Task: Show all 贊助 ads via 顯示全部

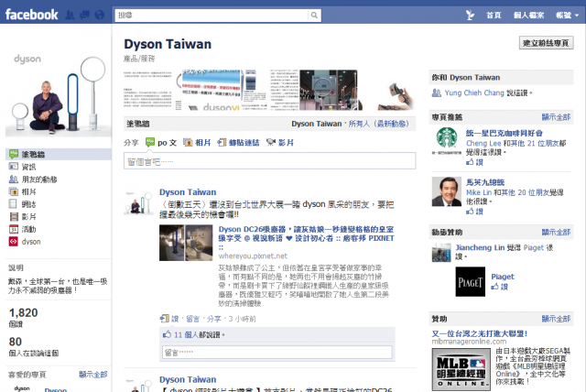Action: point(556,319)
